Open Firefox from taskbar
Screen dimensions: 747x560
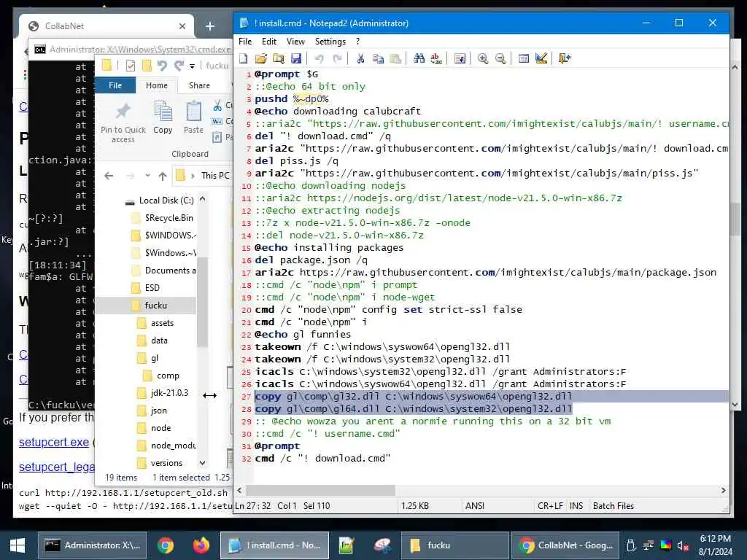(201, 545)
